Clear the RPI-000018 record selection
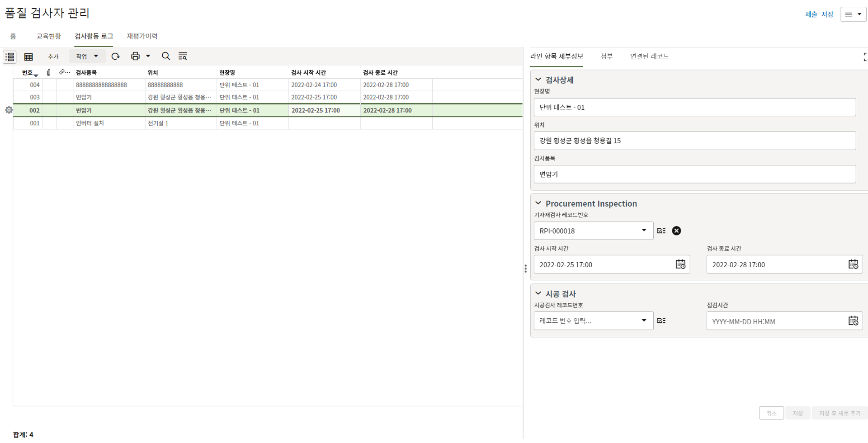 (676, 231)
